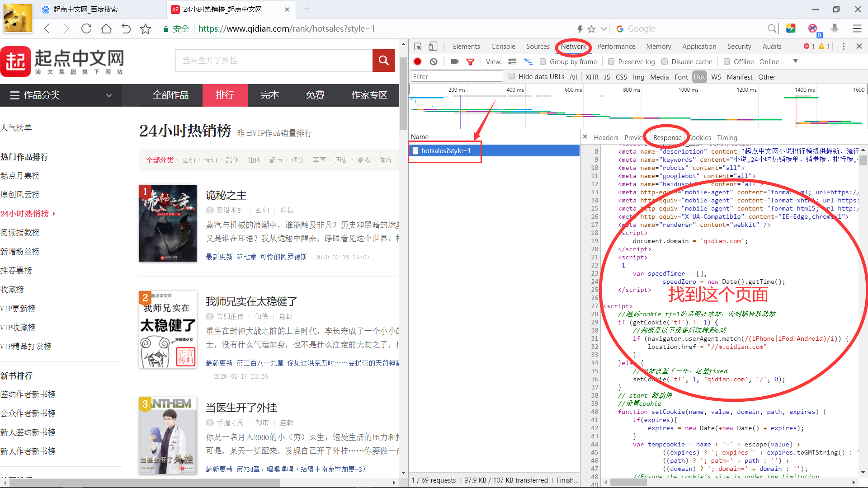This screenshot has height=488, width=868.
Task: Enable the Disable cache checkbox
Action: [665, 61]
